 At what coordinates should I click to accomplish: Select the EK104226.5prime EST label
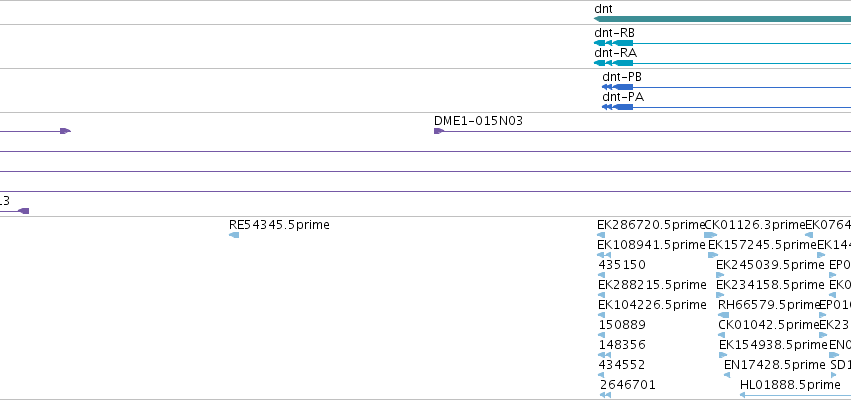[652, 305]
